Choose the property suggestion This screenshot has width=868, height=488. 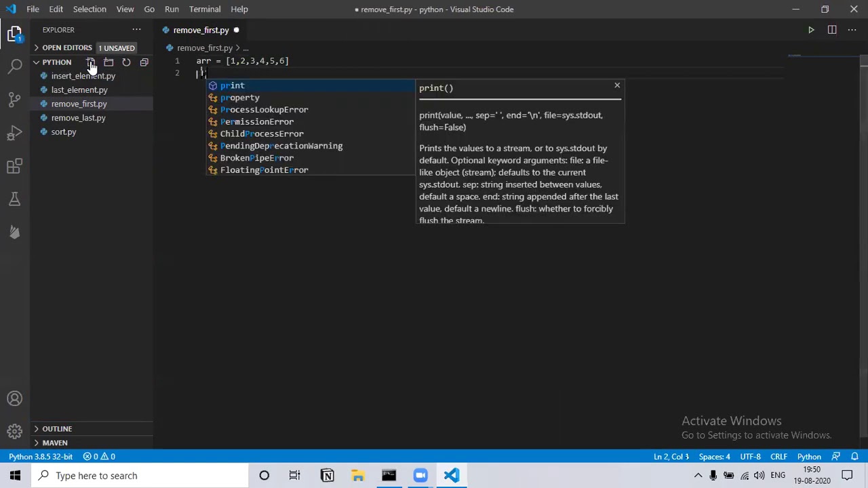[x=311, y=98]
